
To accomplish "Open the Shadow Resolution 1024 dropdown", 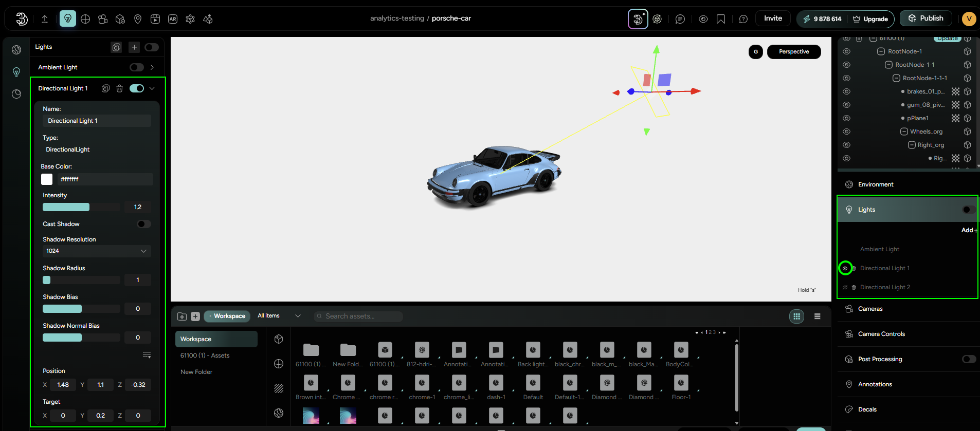I will click(96, 251).
